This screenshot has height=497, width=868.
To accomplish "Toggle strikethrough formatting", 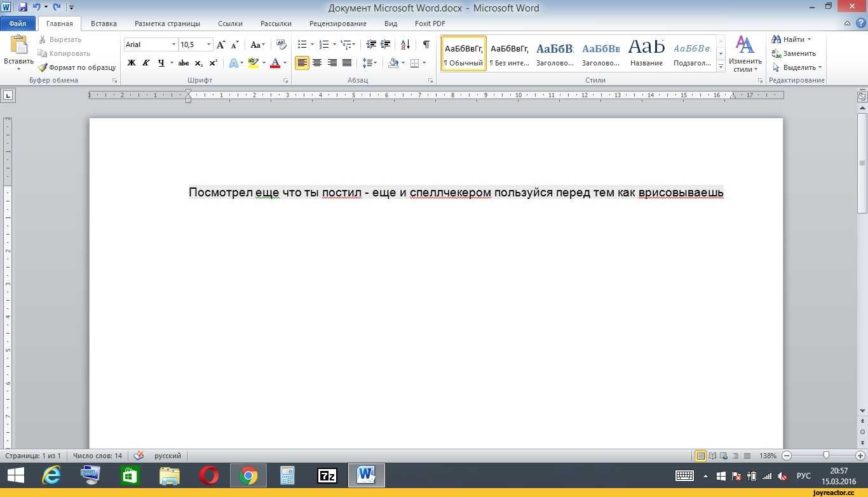I will [184, 63].
